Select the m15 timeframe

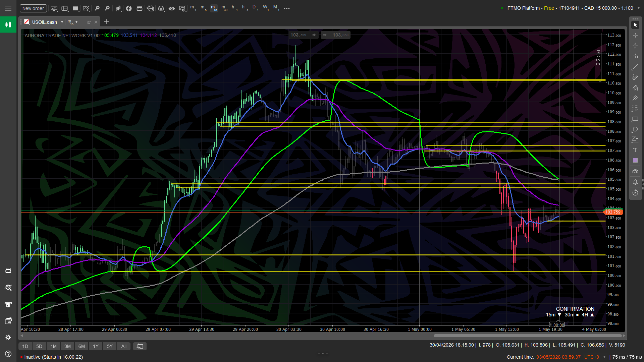coord(214,8)
